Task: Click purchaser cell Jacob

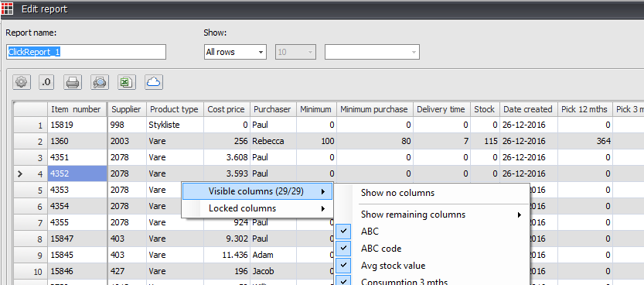Action: [x=273, y=271]
